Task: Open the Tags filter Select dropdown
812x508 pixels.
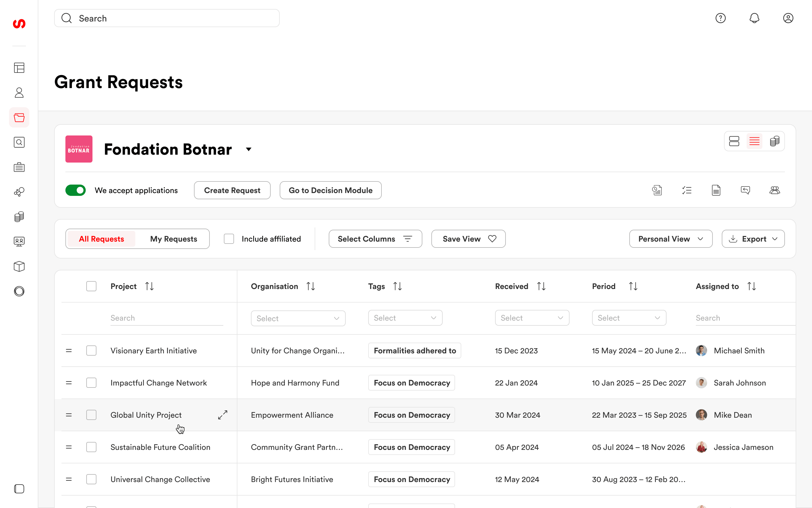Action: (x=405, y=318)
